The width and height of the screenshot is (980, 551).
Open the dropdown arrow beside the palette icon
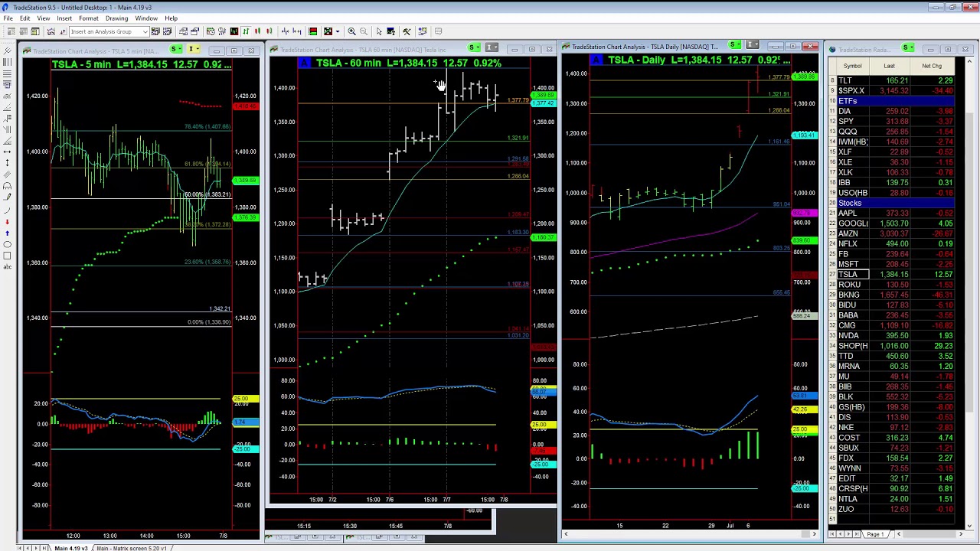338,31
